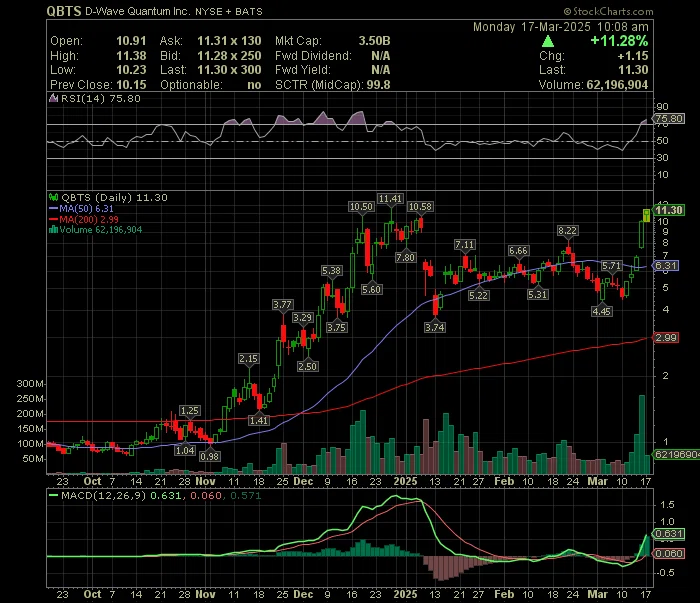Click the QBTS (Daily) candlestick legend icon

(53, 197)
